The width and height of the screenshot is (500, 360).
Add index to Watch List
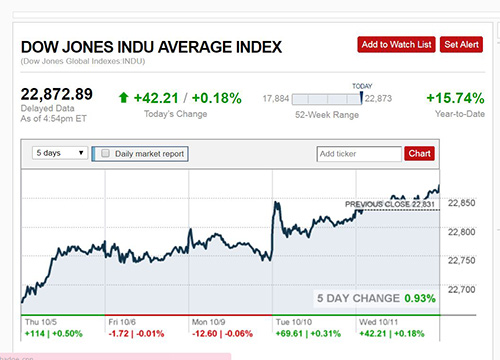[x=396, y=45]
